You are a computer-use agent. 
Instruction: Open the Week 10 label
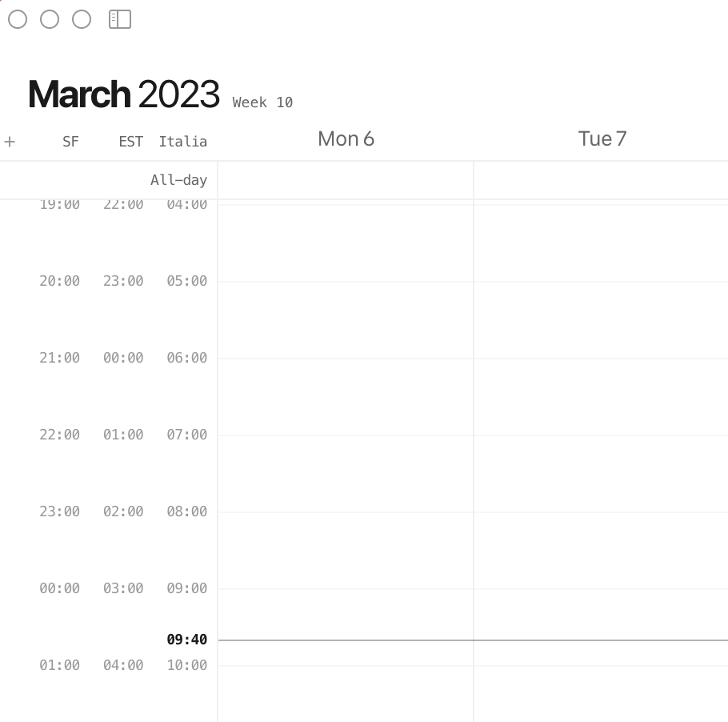(x=262, y=102)
